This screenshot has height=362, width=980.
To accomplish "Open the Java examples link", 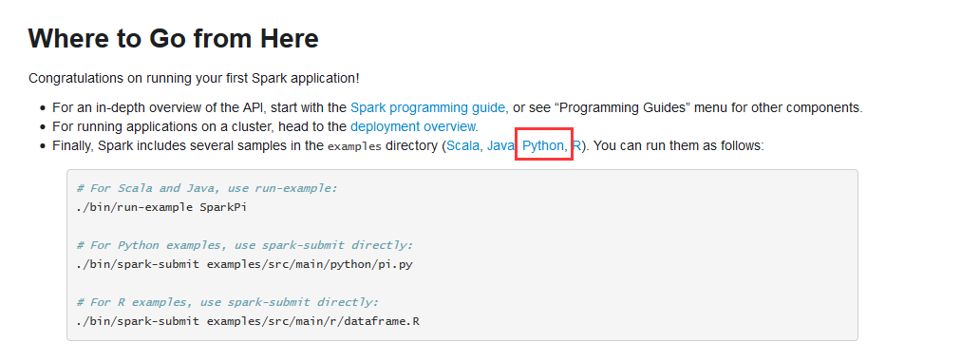I will pos(500,146).
